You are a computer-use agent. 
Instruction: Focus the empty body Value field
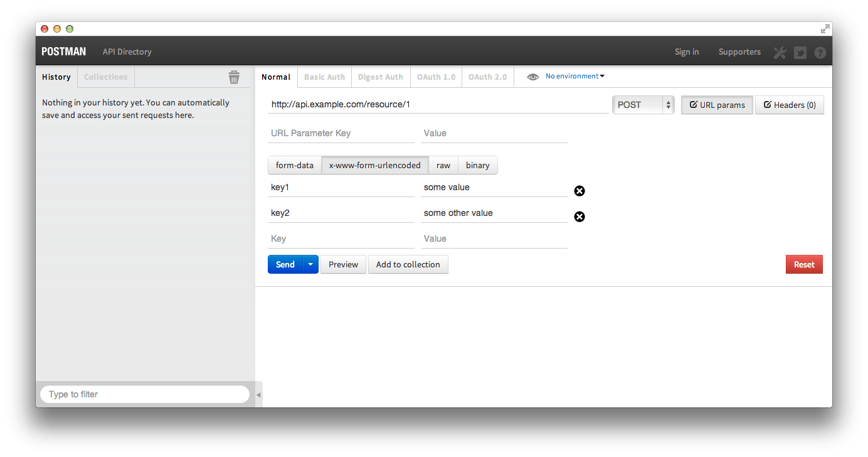click(494, 239)
